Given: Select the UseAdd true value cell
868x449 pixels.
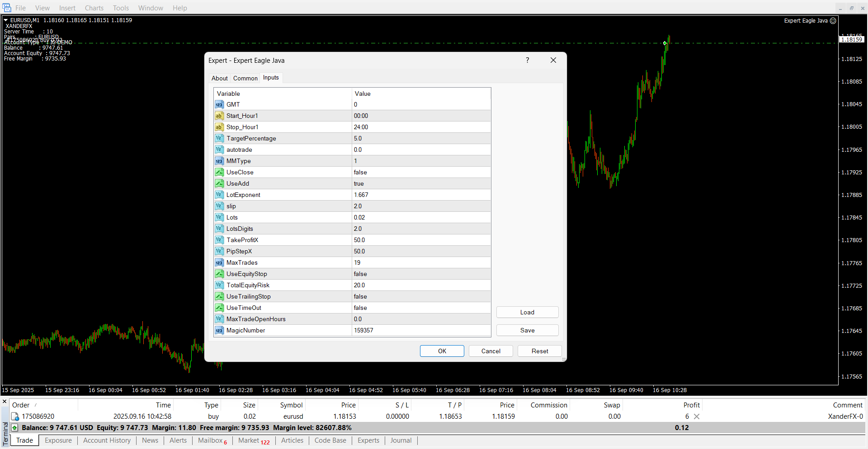Looking at the screenshot, I should (x=420, y=184).
